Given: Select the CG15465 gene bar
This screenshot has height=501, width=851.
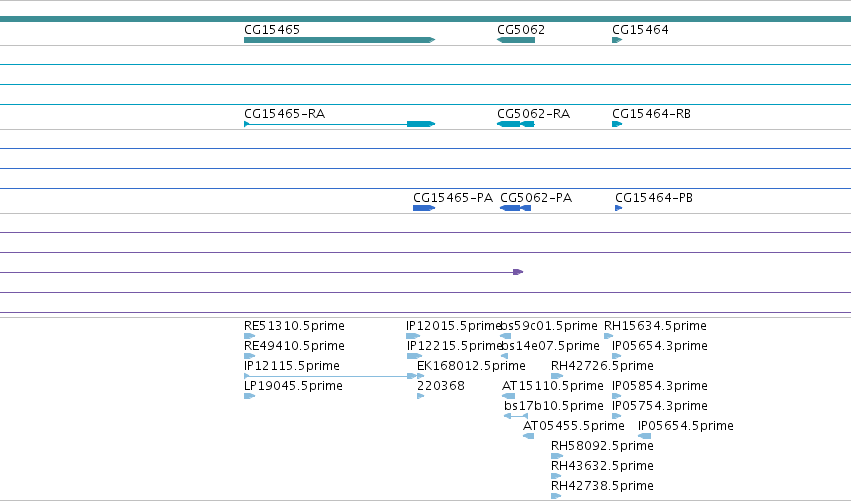Looking at the screenshot, I should tap(340, 40).
